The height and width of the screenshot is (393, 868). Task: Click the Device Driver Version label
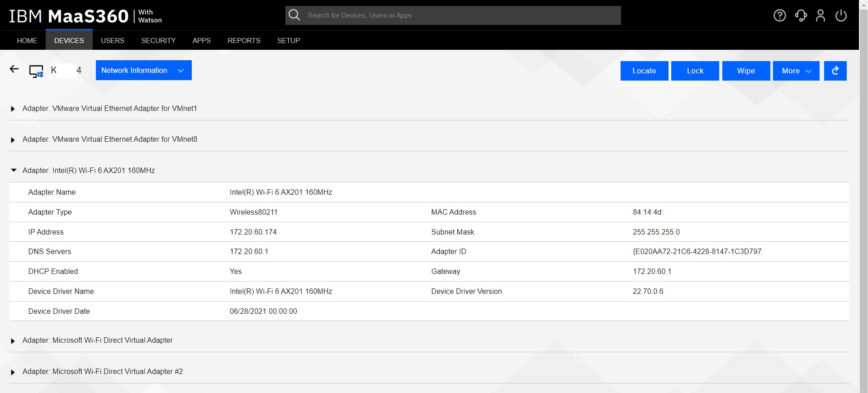(466, 291)
